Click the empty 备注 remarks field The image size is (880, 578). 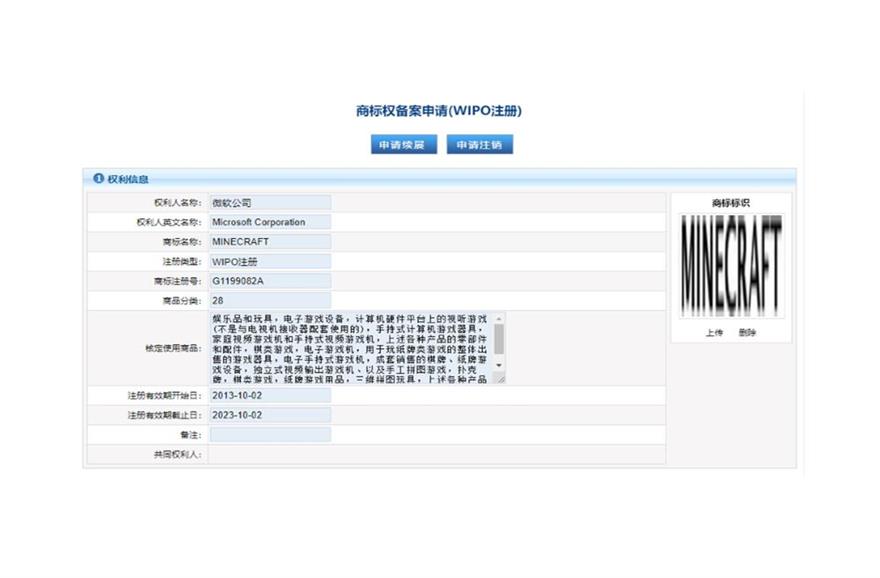(270, 434)
